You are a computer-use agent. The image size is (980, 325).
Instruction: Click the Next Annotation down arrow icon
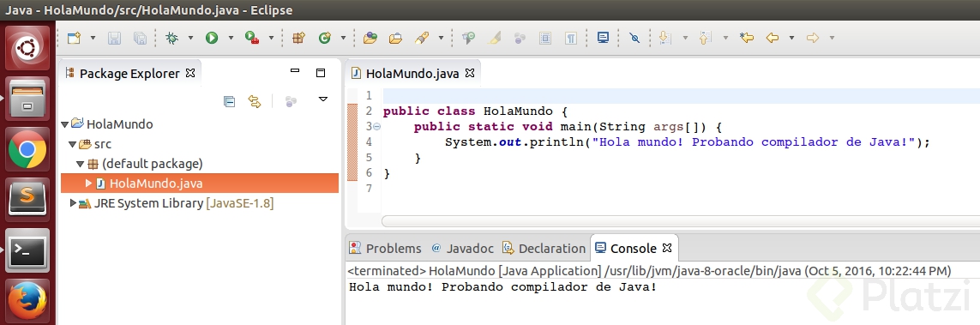(665, 38)
